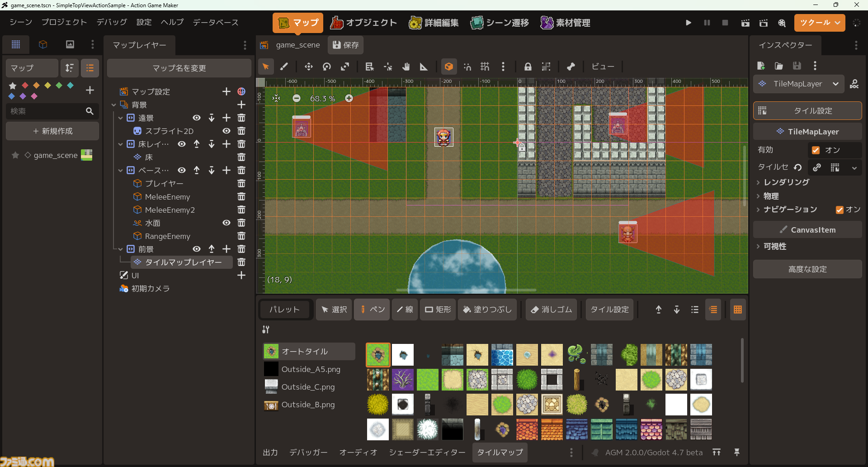This screenshot has width=868, height=467.
Task: Toggle visibility of ベース layer
Action: coord(182,170)
